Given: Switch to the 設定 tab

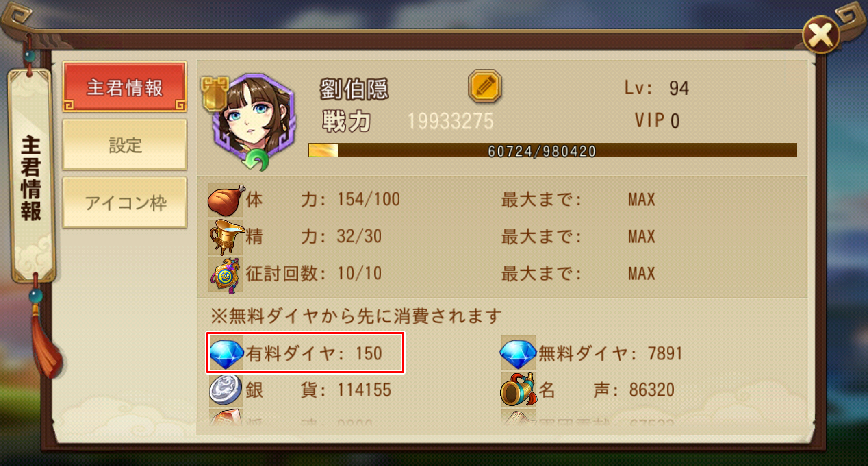Looking at the screenshot, I should coord(125,145).
